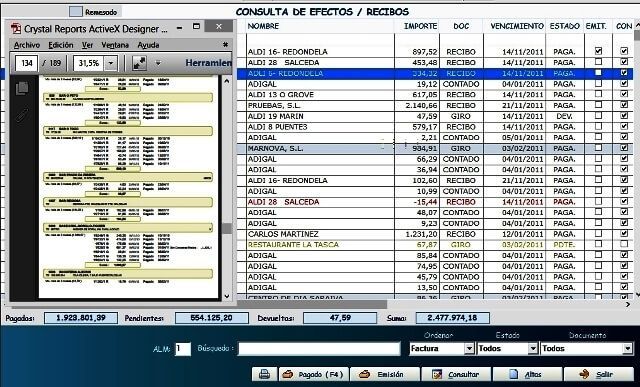Select the MARNOVA, S.L. row name

(x=276, y=148)
